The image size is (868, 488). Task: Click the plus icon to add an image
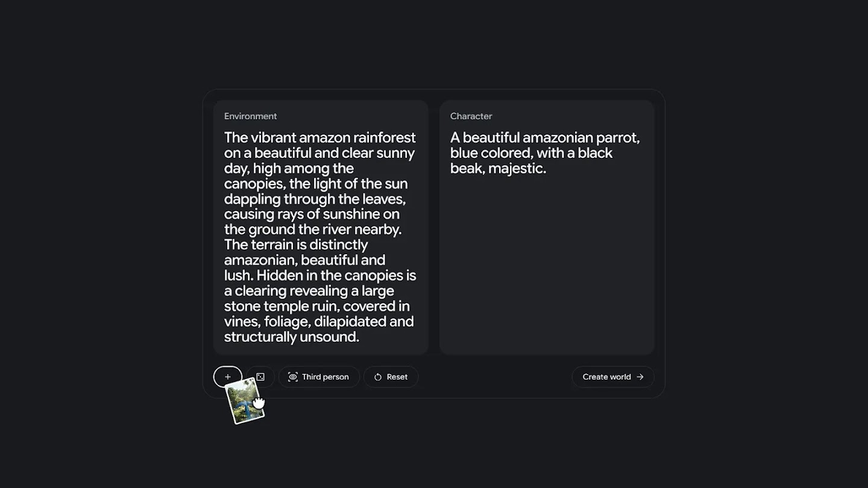pos(228,377)
